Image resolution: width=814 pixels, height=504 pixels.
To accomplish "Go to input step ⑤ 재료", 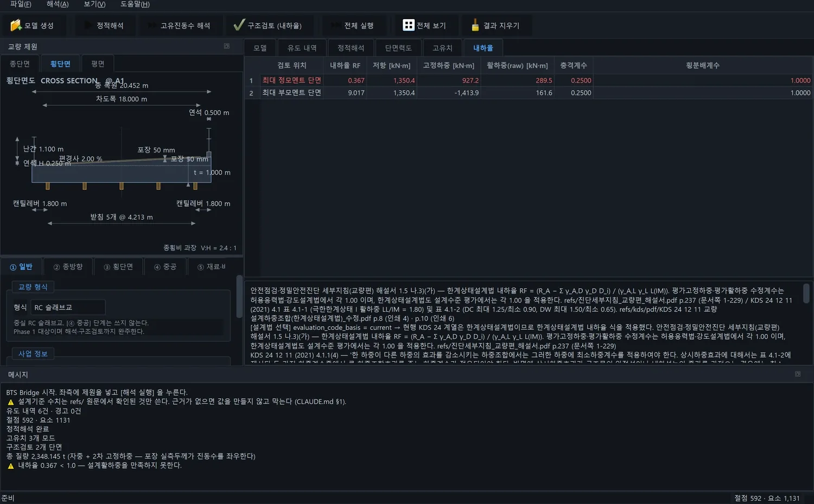I will (x=212, y=267).
